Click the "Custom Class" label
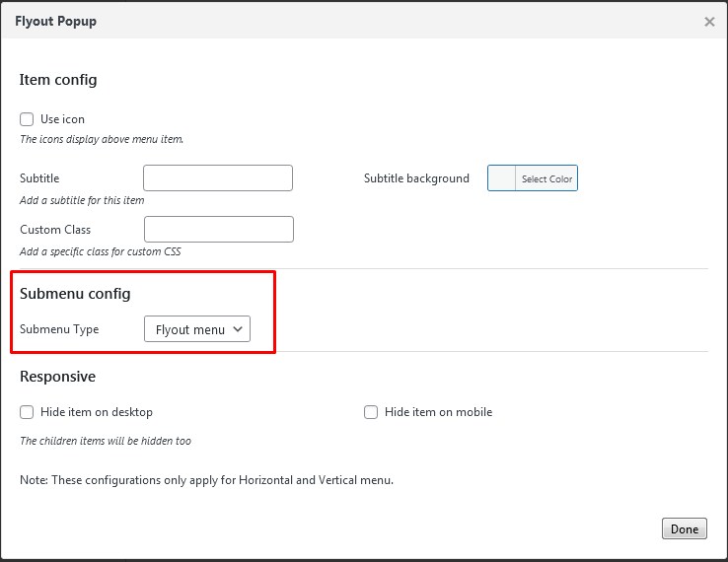The image size is (728, 562). pos(55,230)
